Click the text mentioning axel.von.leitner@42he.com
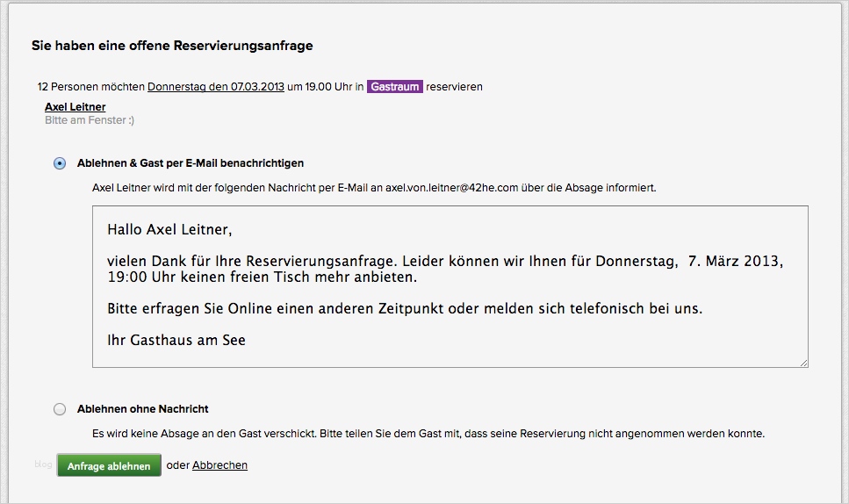Screen dimensions: 849x504 (374, 188)
